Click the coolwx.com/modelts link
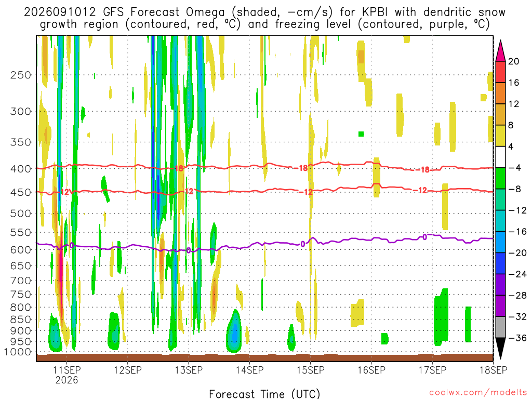The height and width of the screenshot is (399, 532). tap(478, 393)
